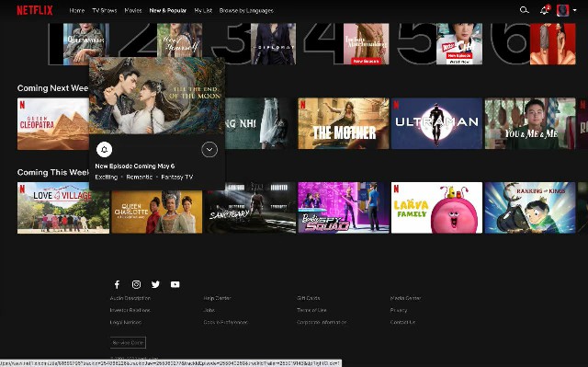Click Fantasy TV genre tag

176,177
